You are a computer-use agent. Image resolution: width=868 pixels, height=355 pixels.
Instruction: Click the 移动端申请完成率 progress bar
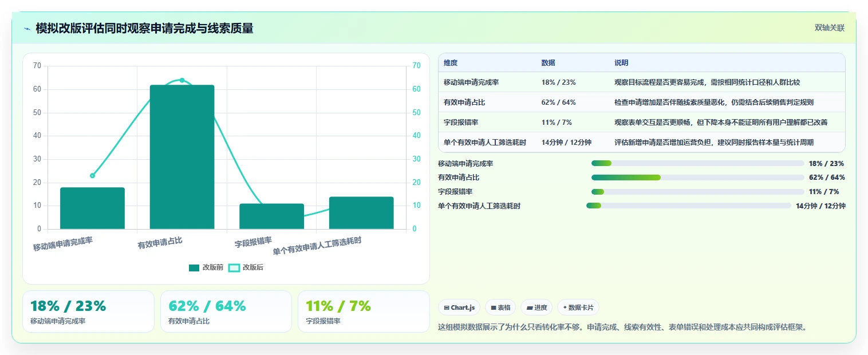[x=698, y=163]
